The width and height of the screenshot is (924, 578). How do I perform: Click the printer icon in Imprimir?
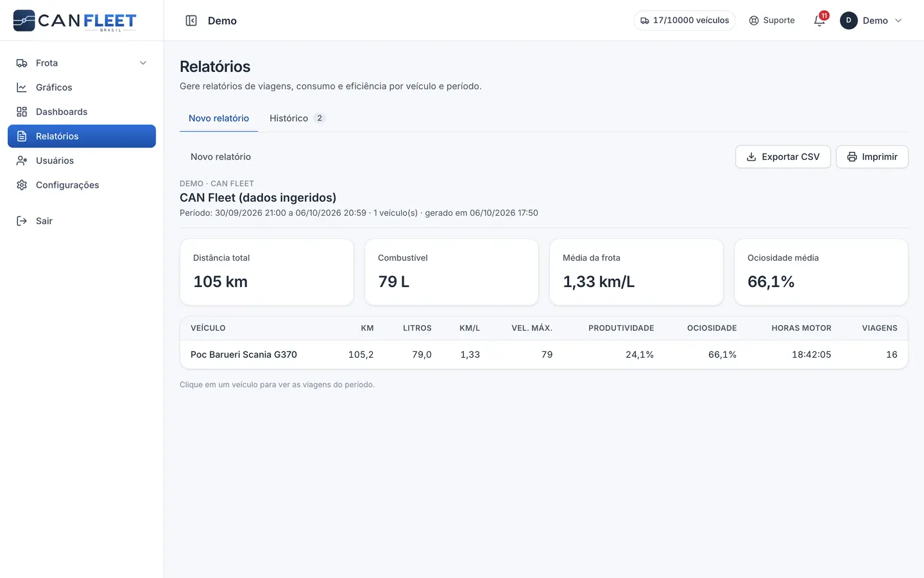[852, 157]
